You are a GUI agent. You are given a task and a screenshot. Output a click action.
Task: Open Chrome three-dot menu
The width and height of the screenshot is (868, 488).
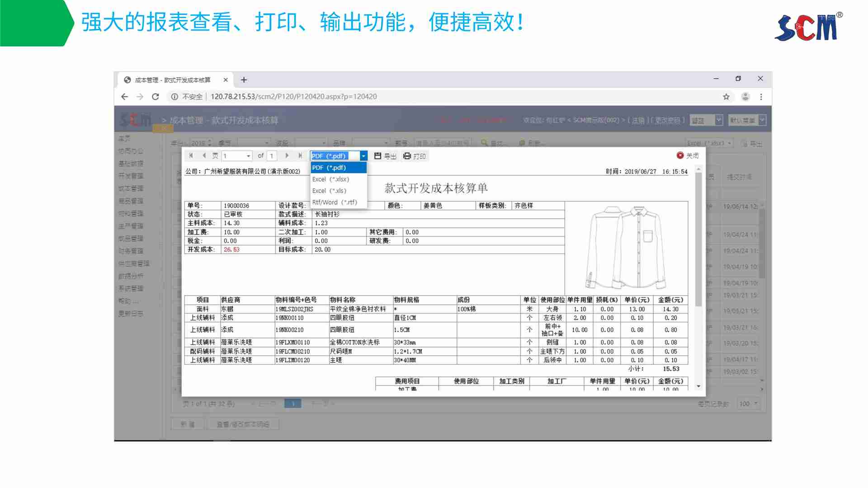[x=761, y=97]
